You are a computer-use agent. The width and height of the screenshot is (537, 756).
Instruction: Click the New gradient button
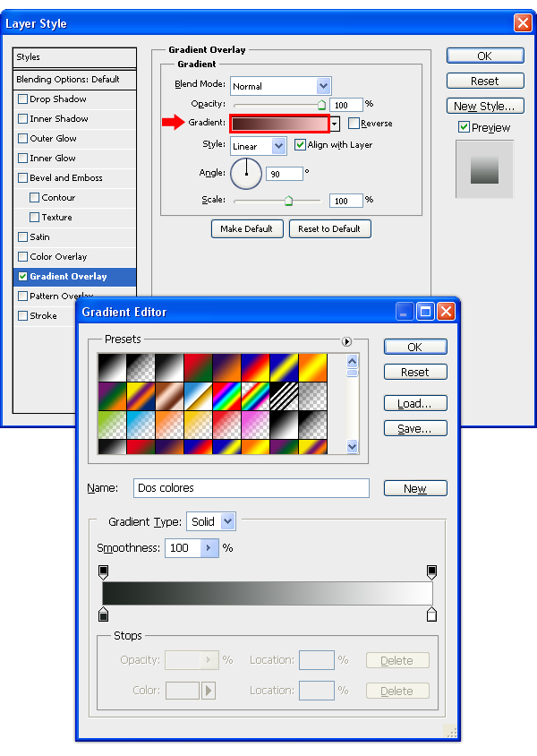click(x=415, y=488)
